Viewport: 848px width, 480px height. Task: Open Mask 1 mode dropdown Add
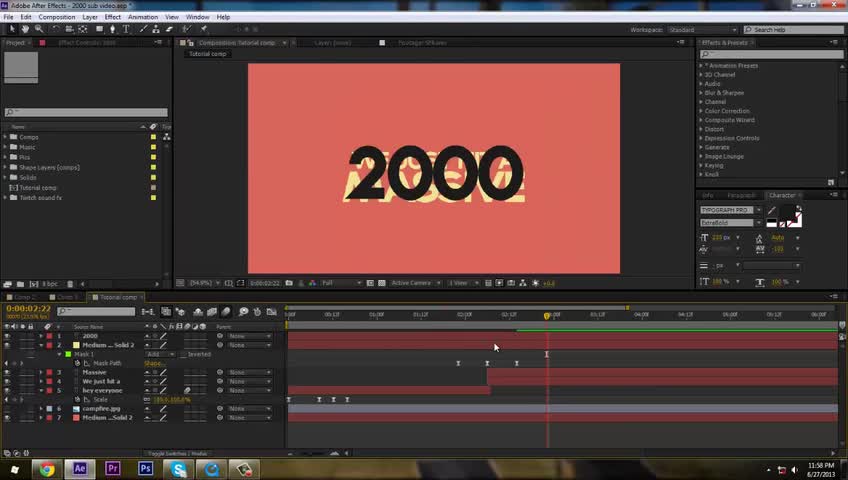click(x=160, y=355)
